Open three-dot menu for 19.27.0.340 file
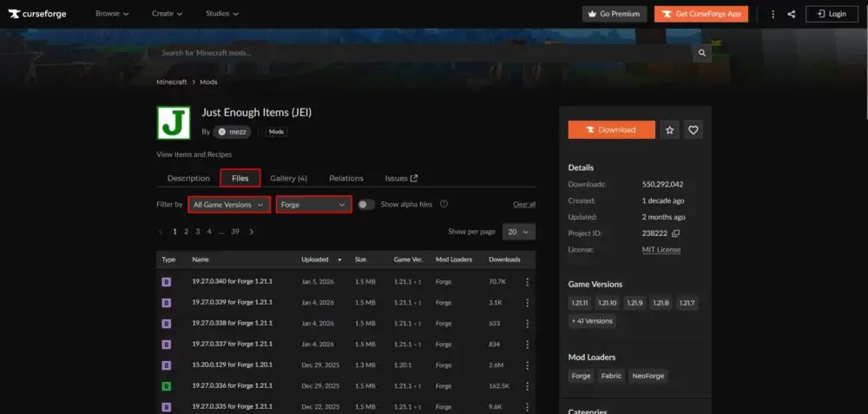Screen dimensions: 868x414 pos(527,282)
